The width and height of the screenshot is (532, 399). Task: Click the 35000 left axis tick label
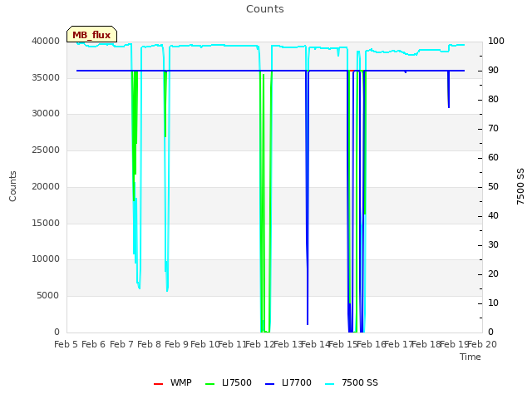(46, 77)
